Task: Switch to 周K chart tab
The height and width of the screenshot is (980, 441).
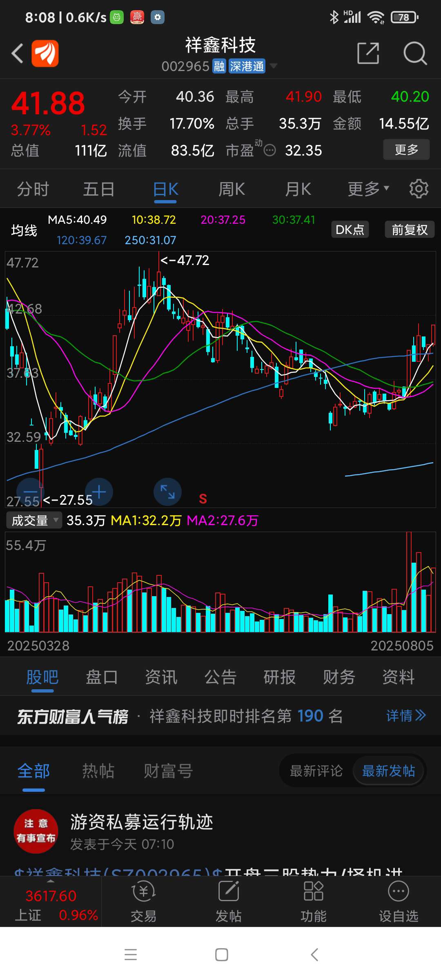Action: [x=232, y=189]
